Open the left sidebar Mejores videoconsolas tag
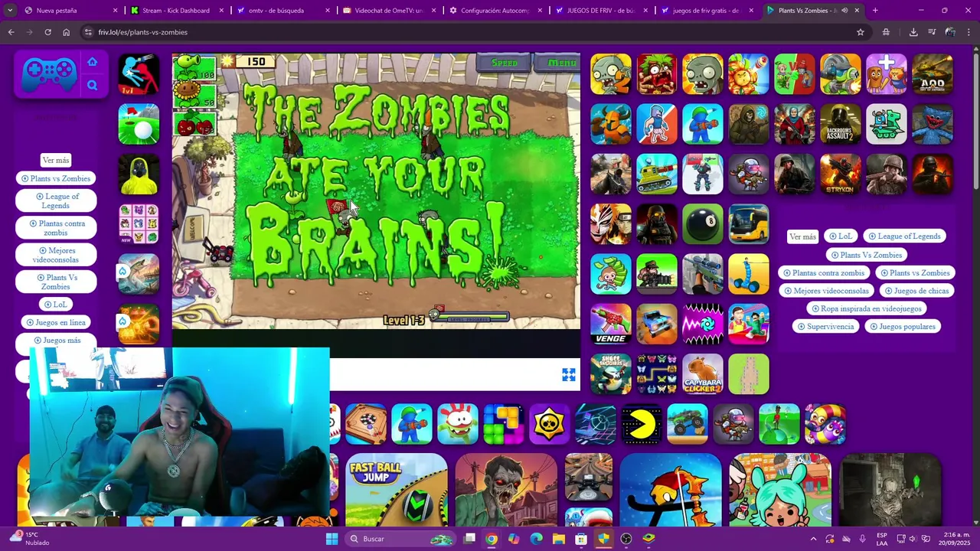Image resolution: width=980 pixels, height=551 pixels. (56, 255)
